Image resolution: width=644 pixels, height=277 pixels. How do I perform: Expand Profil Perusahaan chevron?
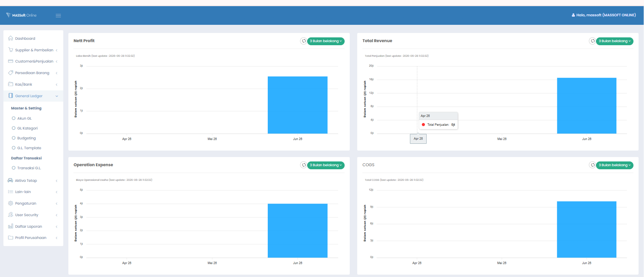(56, 238)
